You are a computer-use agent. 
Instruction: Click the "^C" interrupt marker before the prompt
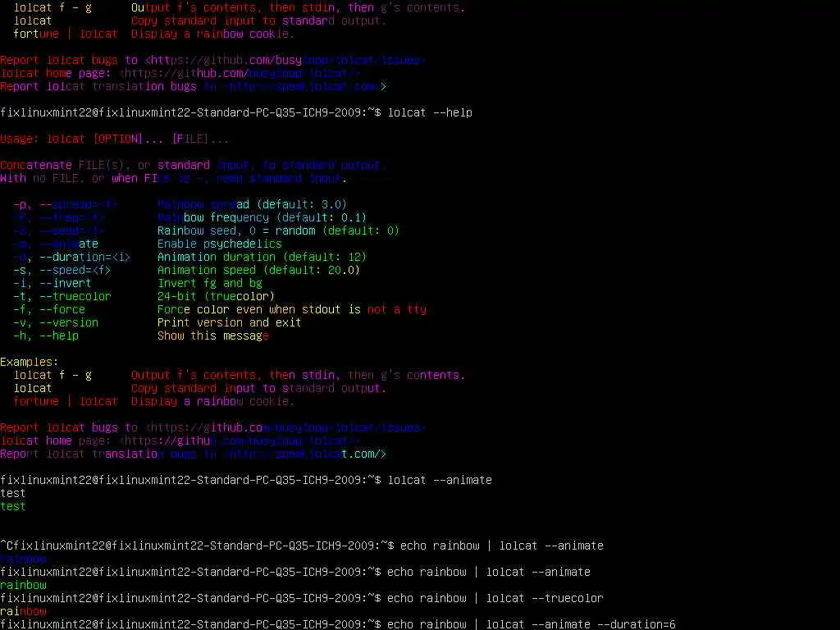tap(7, 546)
